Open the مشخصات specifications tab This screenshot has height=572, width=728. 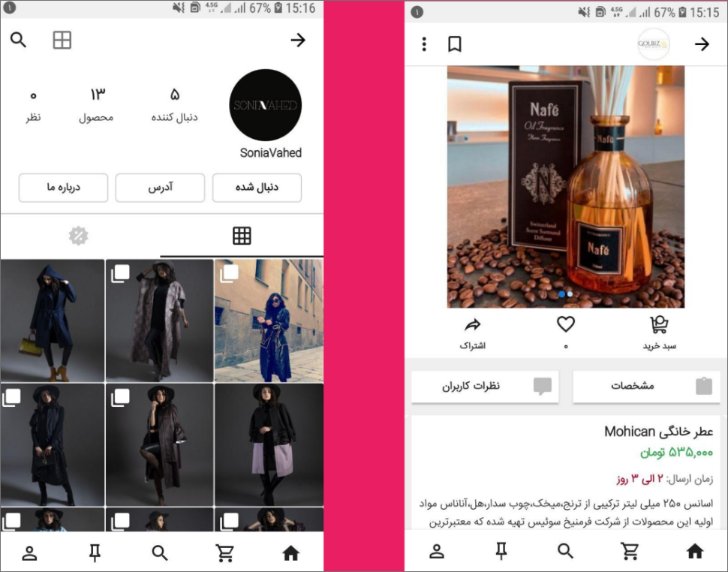click(646, 387)
